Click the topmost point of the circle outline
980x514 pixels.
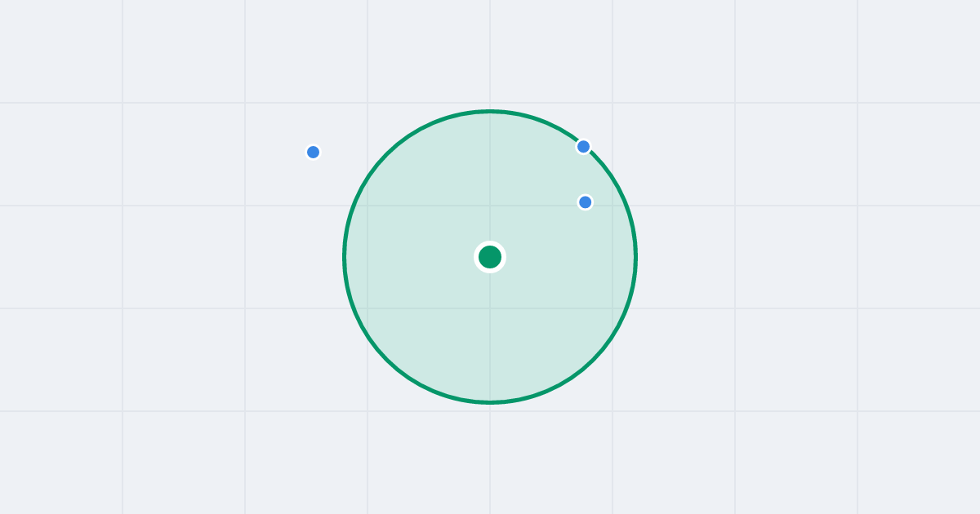click(x=490, y=111)
